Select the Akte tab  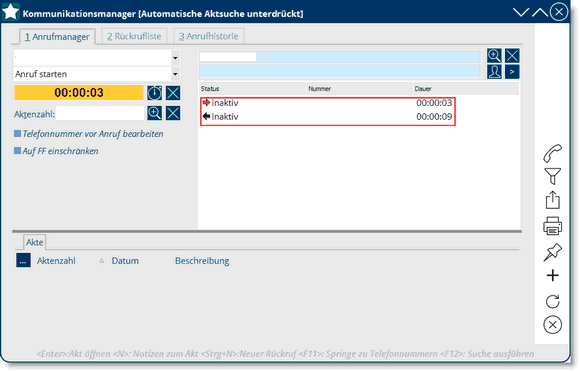point(34,242)
